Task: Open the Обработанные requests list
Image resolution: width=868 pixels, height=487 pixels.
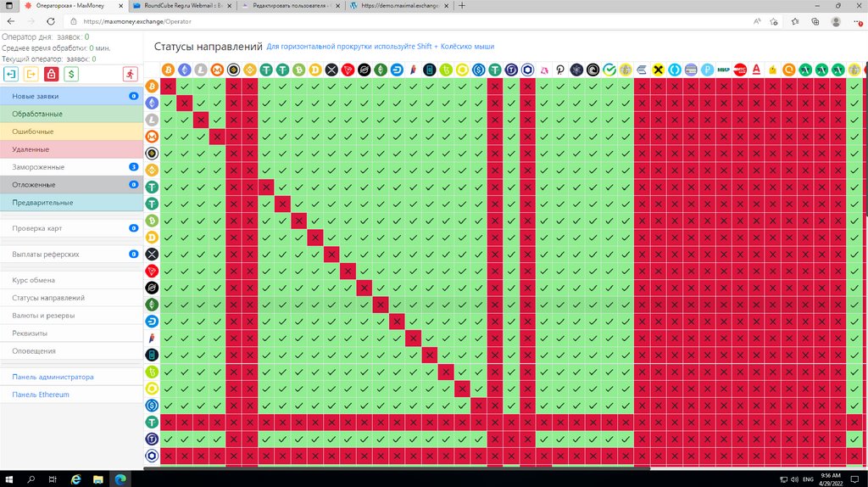Action: pyautogui.click(x=71, y=114)
